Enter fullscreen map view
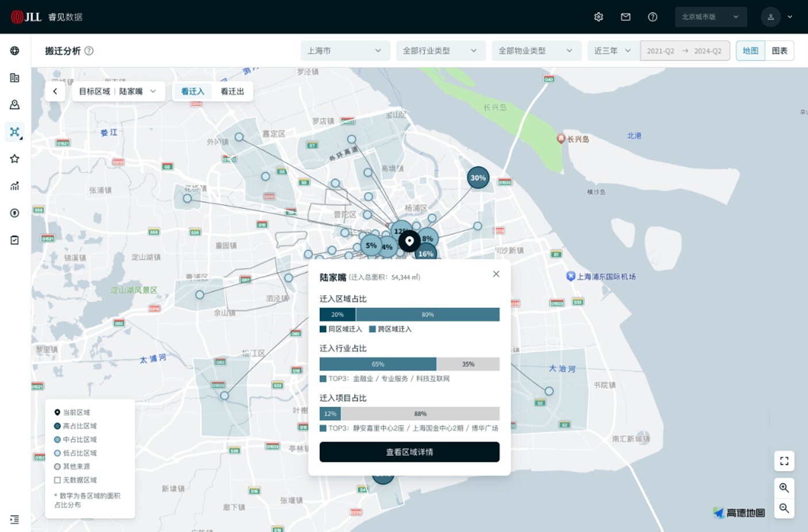The image size is (808, 532). click(x=784, y=461)
